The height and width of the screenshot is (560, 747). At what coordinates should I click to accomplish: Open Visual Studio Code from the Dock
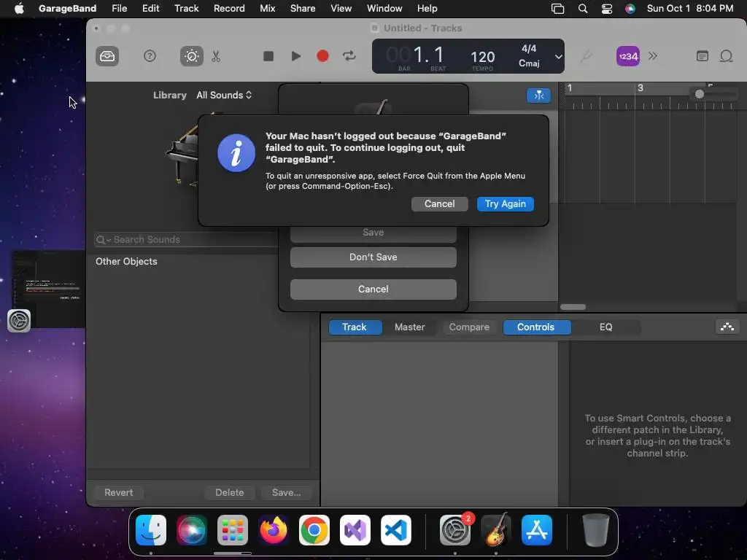[396, 530]
